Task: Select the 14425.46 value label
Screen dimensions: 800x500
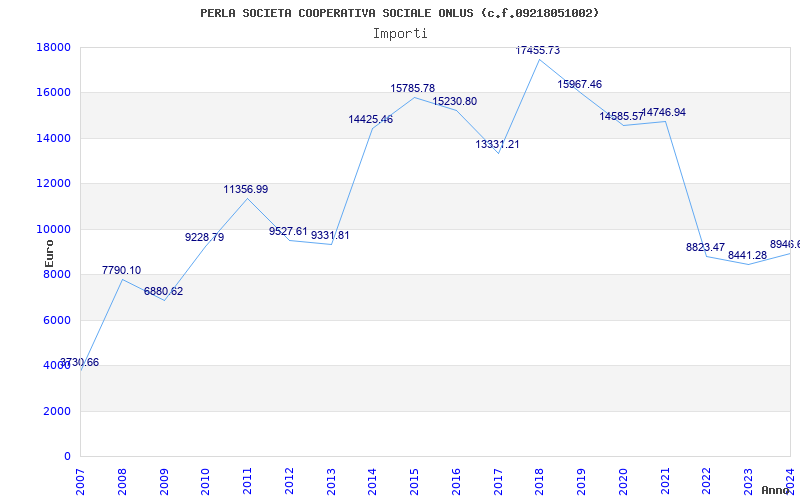Action: (371, 119)
